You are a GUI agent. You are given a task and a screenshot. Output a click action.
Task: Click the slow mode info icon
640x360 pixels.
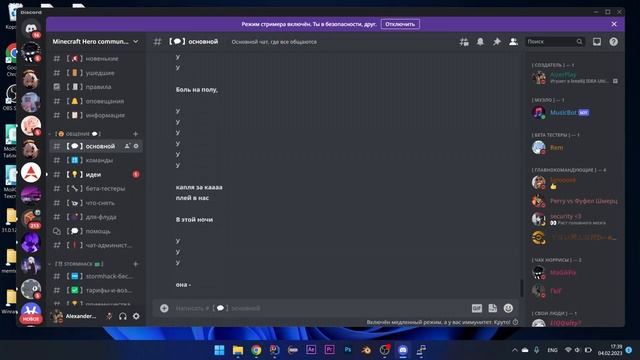516,322
